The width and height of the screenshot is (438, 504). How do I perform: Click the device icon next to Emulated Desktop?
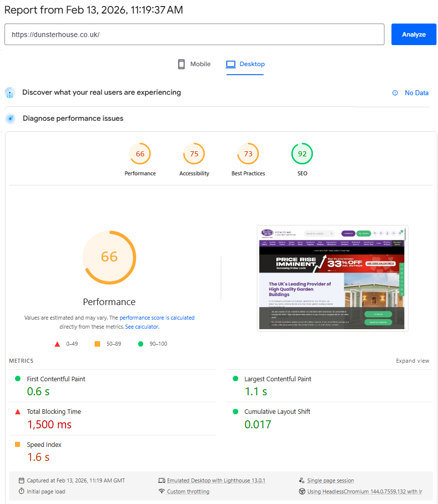[161, 480]
